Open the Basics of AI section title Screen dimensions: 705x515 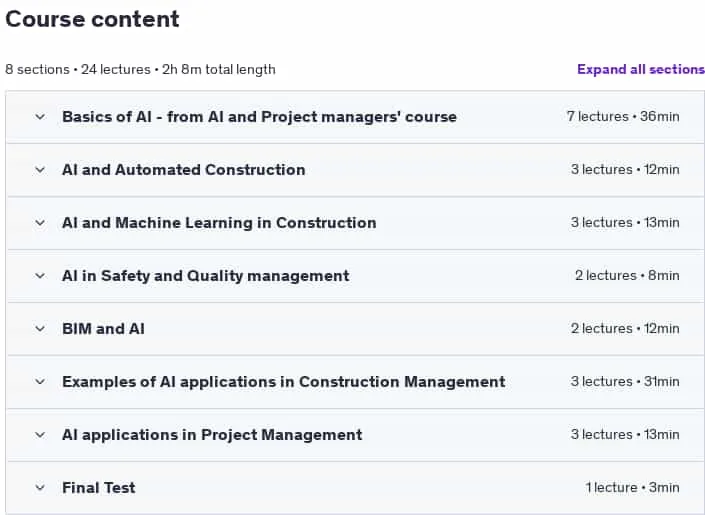tap(259, 117)
